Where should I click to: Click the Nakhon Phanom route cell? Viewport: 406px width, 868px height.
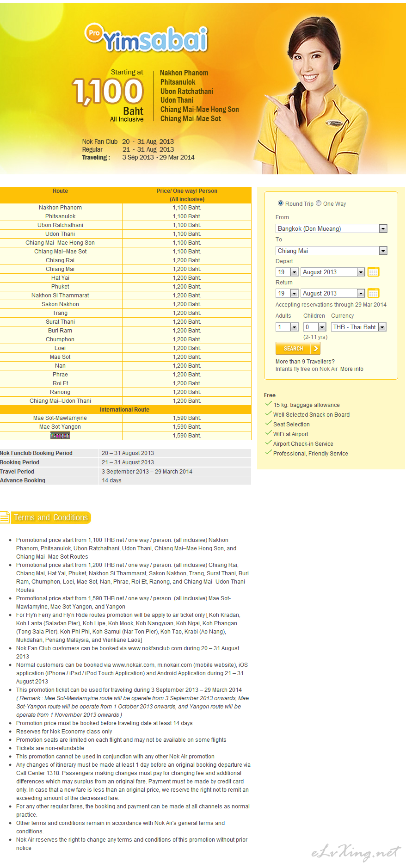tap(61, 208)
